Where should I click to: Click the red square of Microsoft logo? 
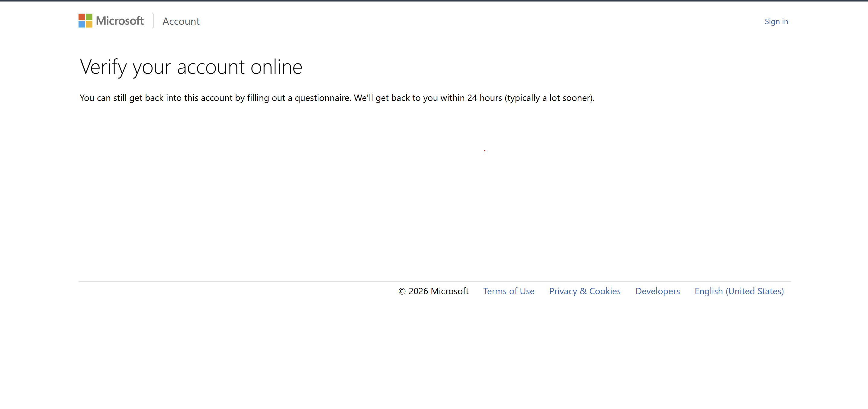point(82,17)
